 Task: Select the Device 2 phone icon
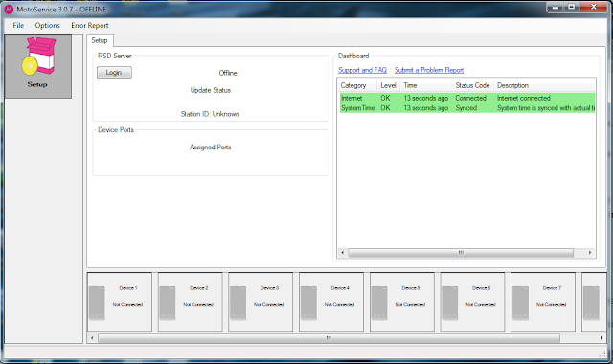pos(168,303)
